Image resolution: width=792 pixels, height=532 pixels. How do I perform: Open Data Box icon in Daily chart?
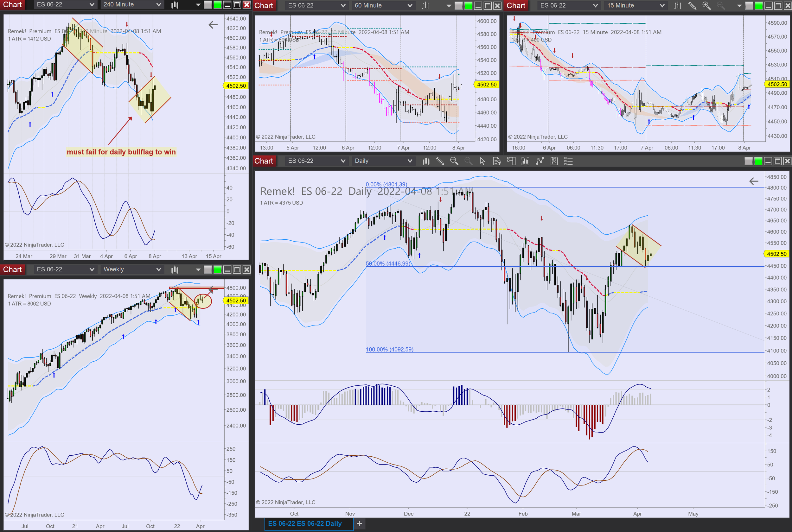[x=497, y=161]
